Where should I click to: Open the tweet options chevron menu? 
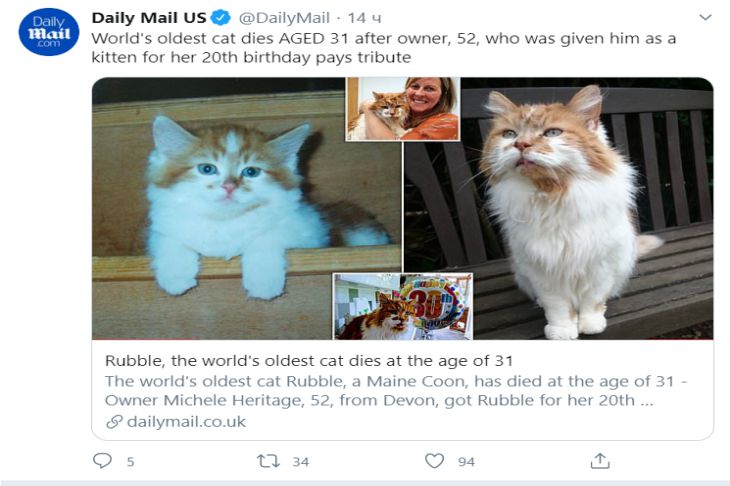(x=705, y=18)
